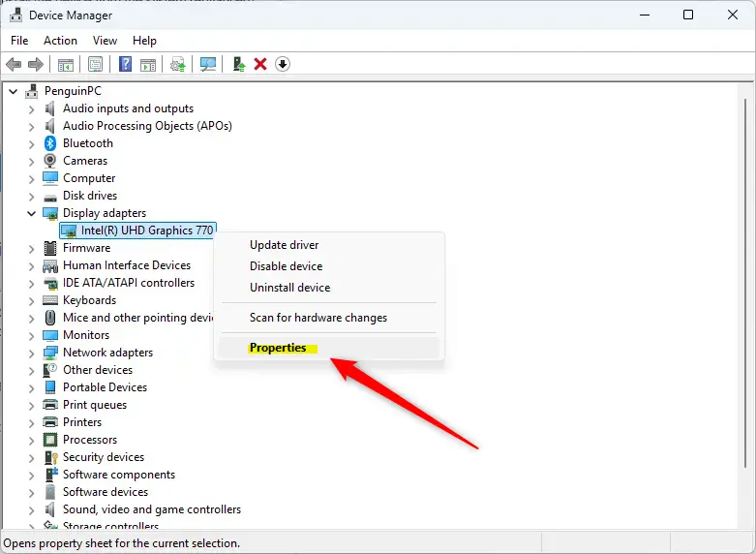The width and height of the screenshot is (756, 554).
Task: Click the Disk drives icon
Action: click(50, 197)
